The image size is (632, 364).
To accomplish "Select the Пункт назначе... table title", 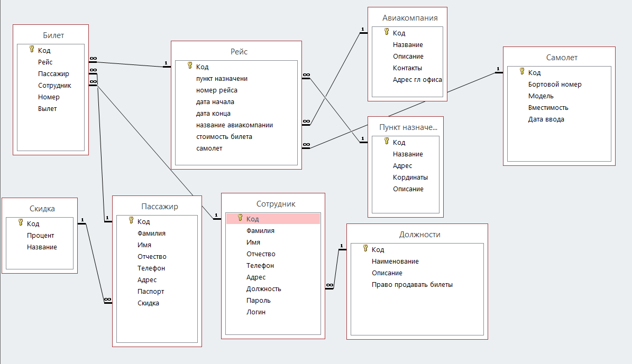I will [x=408, y=127].
